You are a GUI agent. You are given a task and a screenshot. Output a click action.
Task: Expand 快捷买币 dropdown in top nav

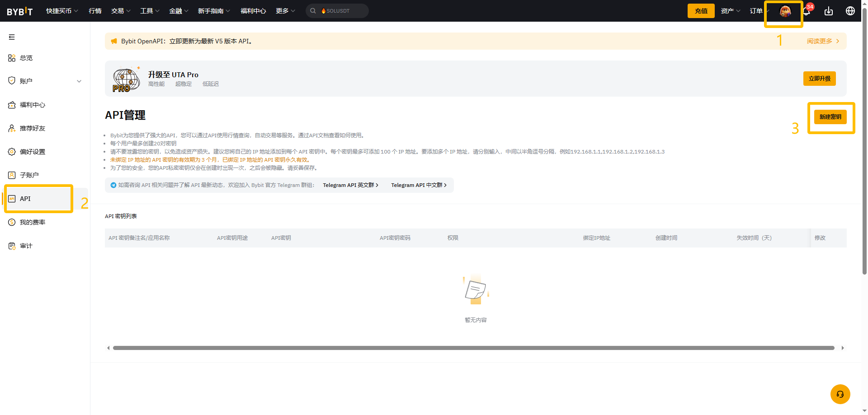62,11
